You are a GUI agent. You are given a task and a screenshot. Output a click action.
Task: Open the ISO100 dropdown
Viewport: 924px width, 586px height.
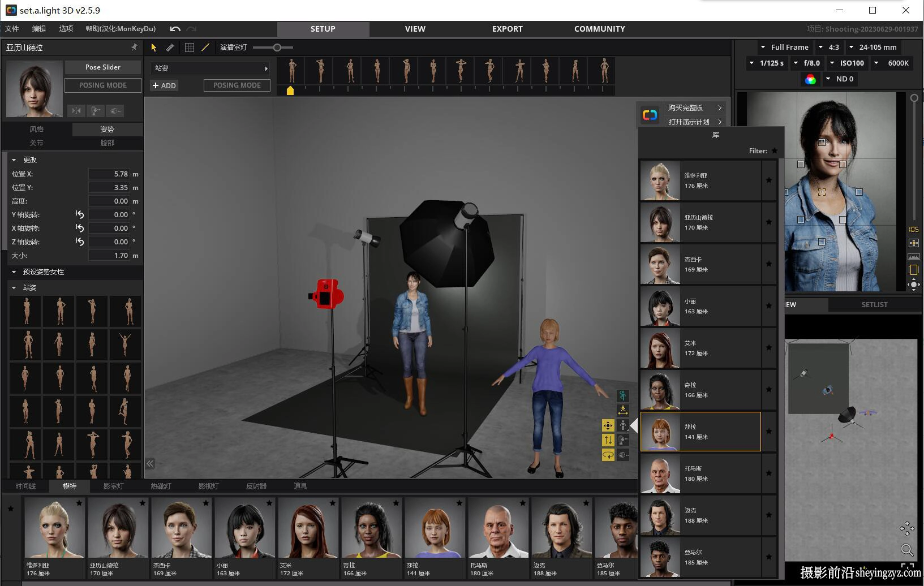click(x=847, y=63)
